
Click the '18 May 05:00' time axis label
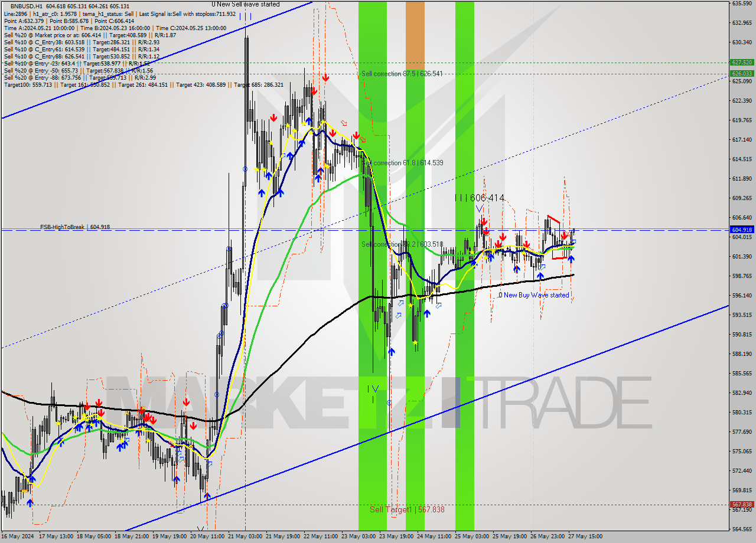95,537
